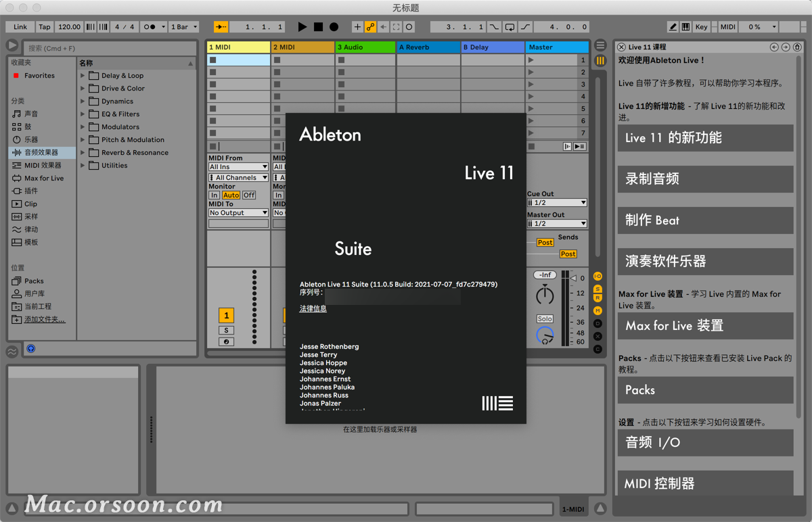Toggle the lower Post send button
The width and height of the screenshot is (812, 522).
coord(568,254)
